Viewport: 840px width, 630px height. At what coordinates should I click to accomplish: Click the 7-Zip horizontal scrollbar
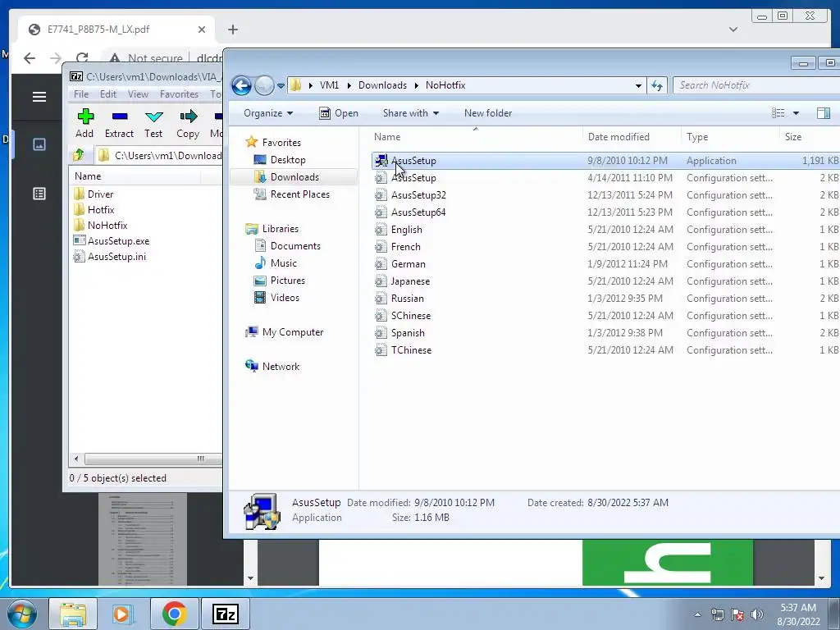click(153, 459)
